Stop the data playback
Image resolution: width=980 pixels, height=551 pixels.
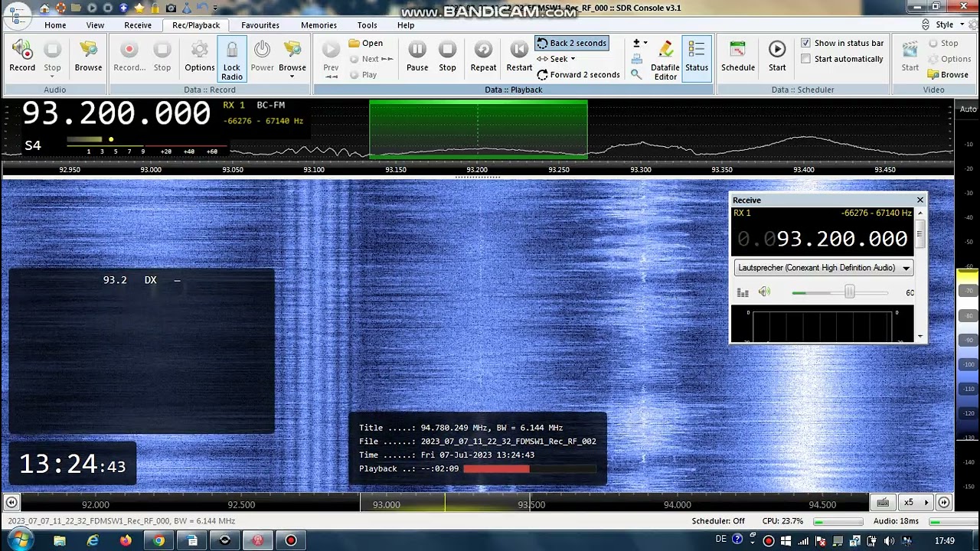[447, 56]
